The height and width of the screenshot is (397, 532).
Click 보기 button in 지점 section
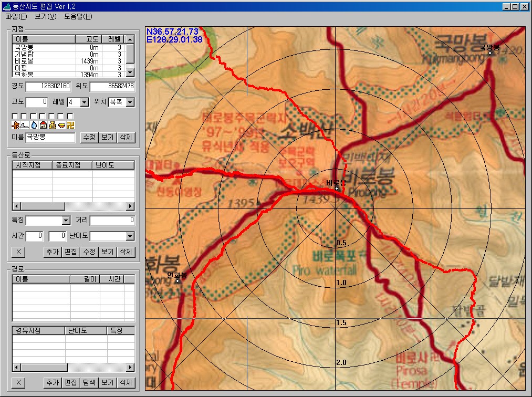[108, 138]
